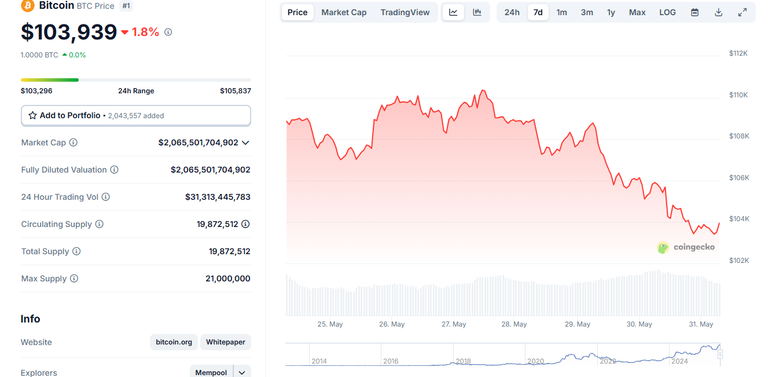Switch to the Market Cap chart tab
Screen dimensions: 768x377
[x=344, y=13]
